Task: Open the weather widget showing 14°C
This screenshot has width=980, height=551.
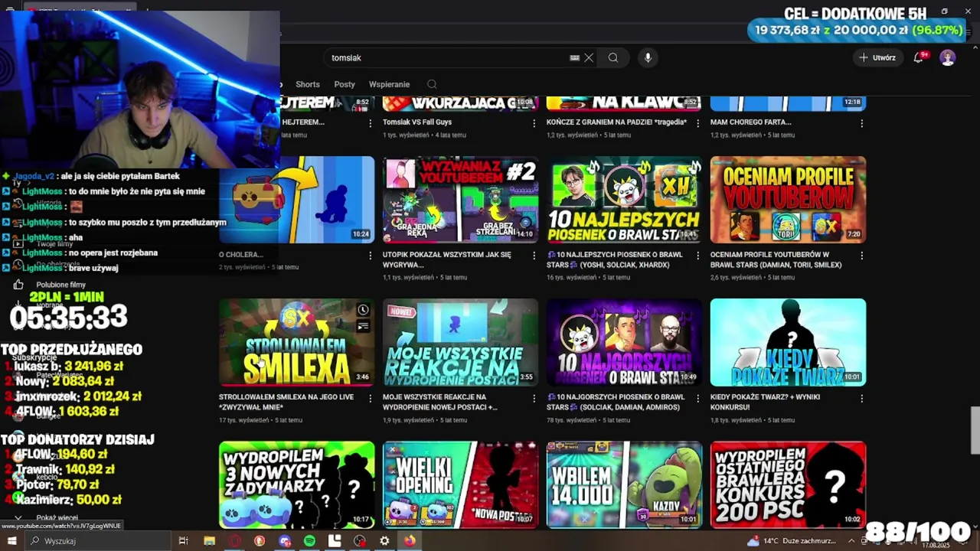Action: 792,541
